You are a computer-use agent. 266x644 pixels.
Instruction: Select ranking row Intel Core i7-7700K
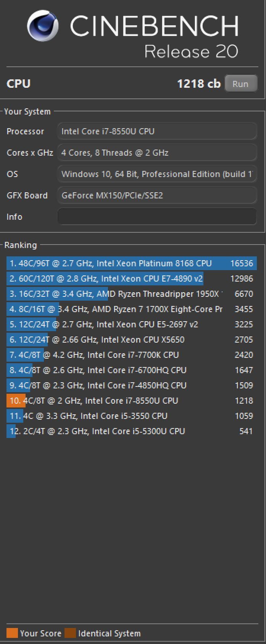pos(132,355)
